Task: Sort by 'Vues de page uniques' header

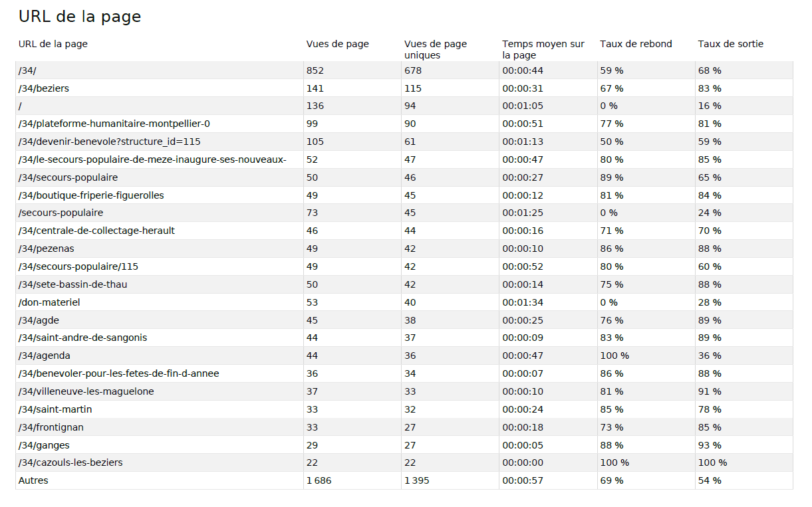Action: point(436,49)
